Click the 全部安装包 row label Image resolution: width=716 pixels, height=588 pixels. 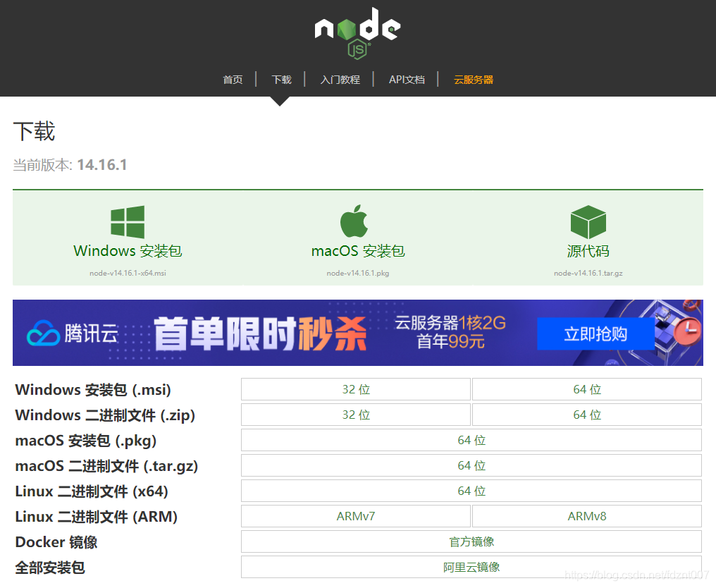point(50,568)
